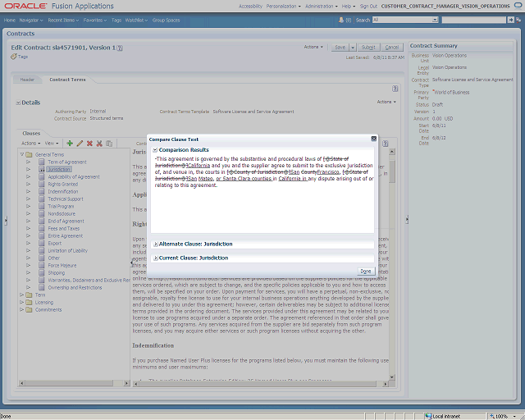Click the copy clause icon in Clauses toolbar
Screen dimensions: 525x420
click(x=109, y=144)
